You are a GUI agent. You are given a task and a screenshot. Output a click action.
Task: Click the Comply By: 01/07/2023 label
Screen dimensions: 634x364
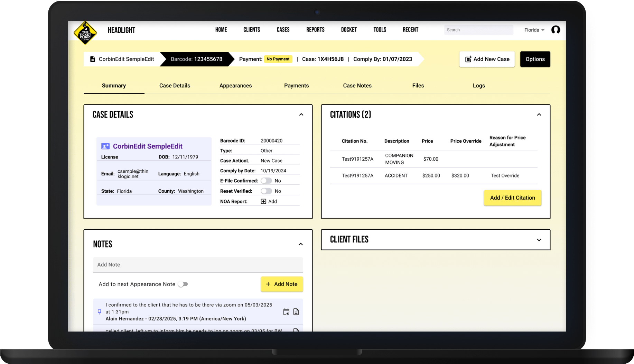tap(383, 59)
